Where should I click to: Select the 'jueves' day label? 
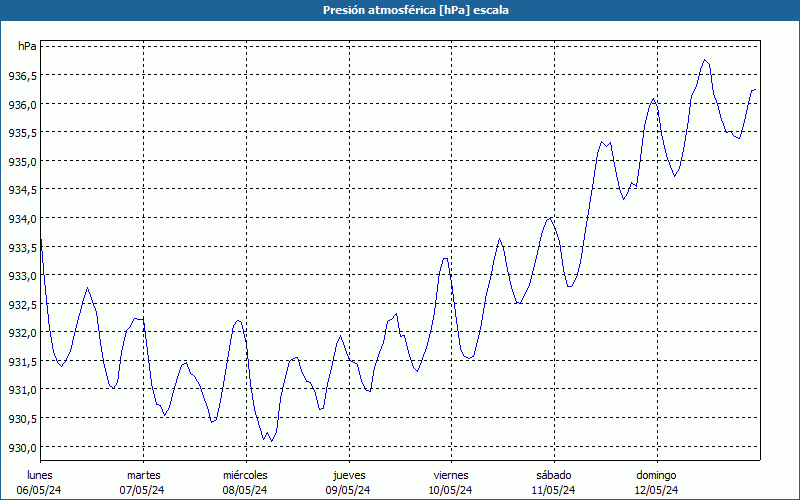tap(349, 475)
